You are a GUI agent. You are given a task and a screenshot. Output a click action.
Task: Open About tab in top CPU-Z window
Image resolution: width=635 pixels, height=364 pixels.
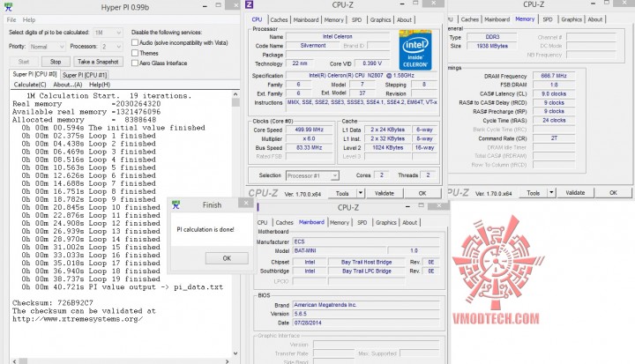click(404, 20)
